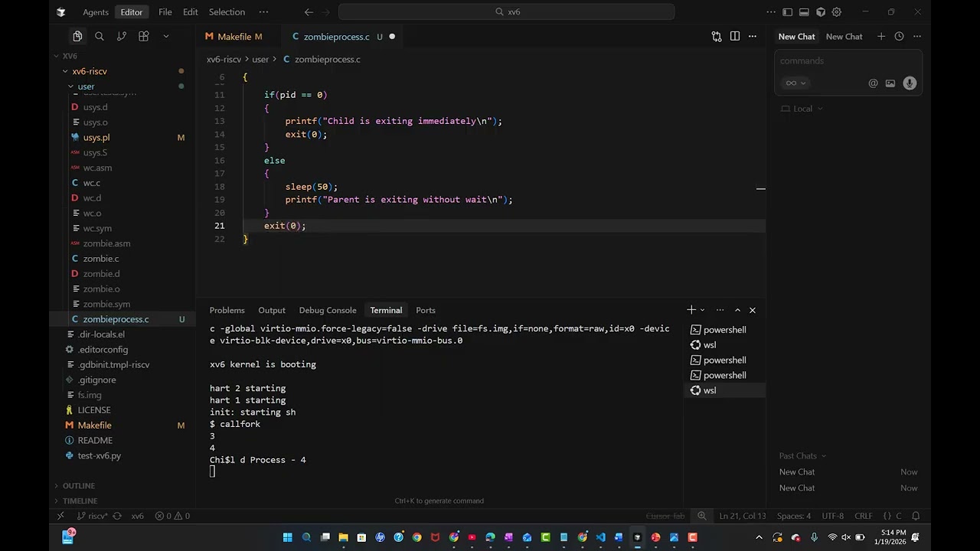Switch to the Problems panel tab

(x=227, y=310)
